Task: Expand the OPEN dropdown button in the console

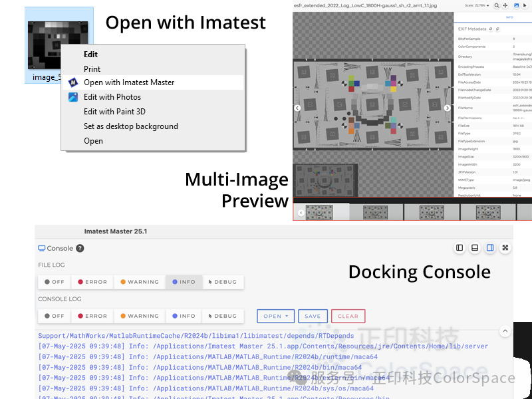Action: click(275, 317)
